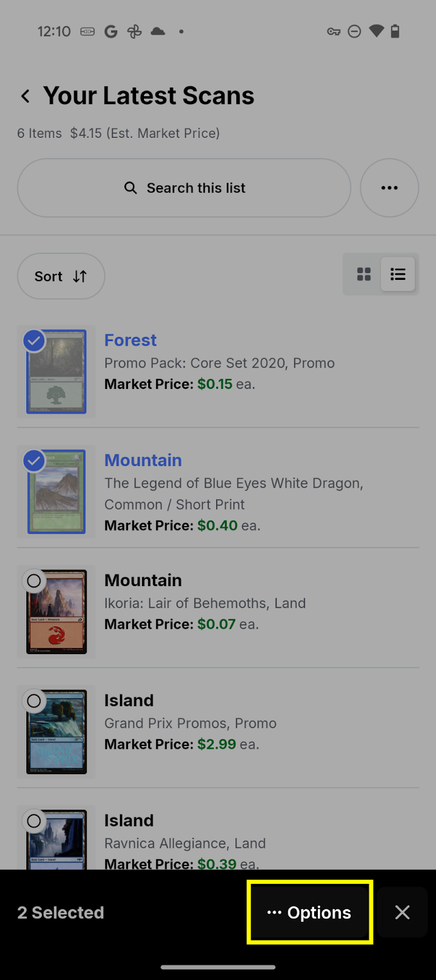Screen dimensions: 436x980
Task: Switch to list view layout
Action: coord(398,274)
